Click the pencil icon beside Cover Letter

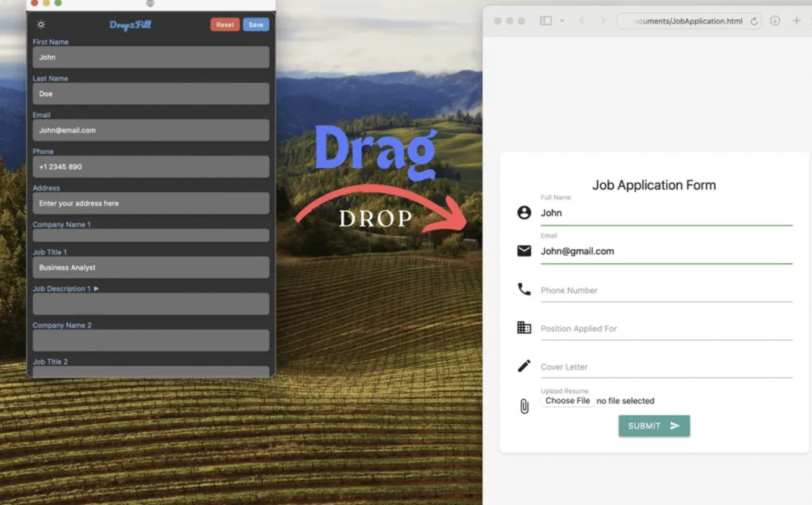(x=524, y=366)
